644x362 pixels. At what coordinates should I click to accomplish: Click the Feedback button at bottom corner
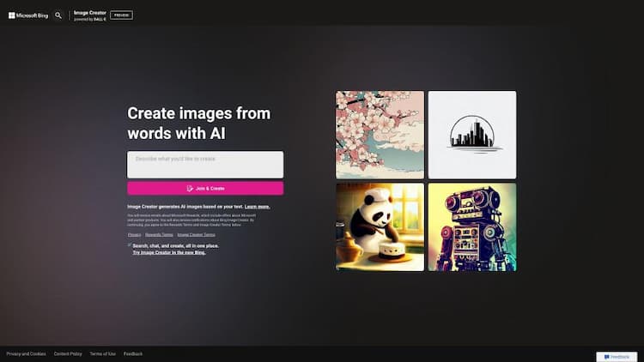(617, 357)
